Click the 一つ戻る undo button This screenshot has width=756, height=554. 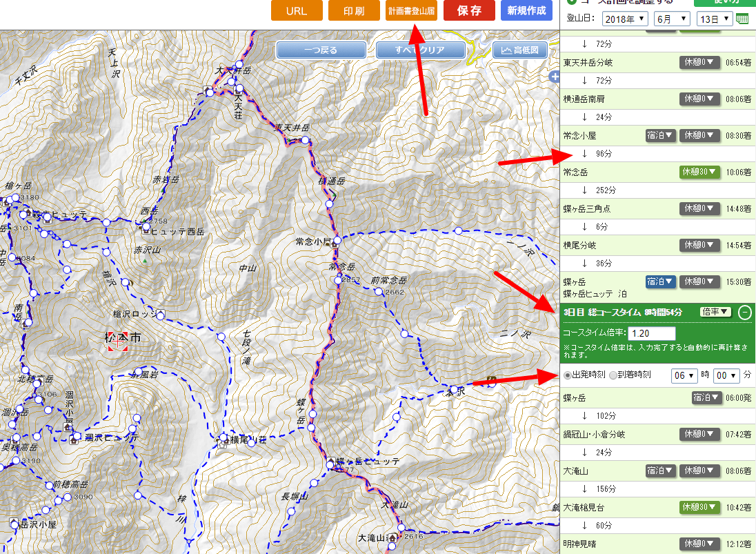(x=321, y=50)
